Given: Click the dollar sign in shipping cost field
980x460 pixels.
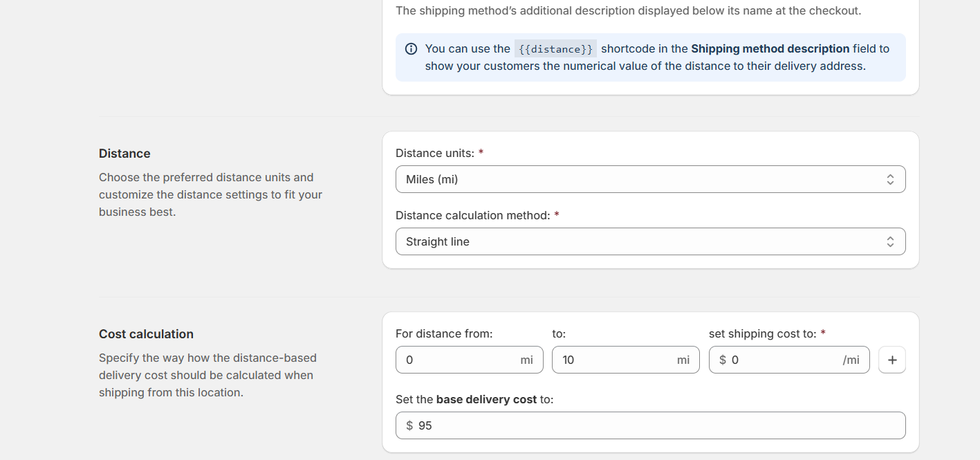Looking at the screenshot, I should pyautogui.click(x=723, y=359).
